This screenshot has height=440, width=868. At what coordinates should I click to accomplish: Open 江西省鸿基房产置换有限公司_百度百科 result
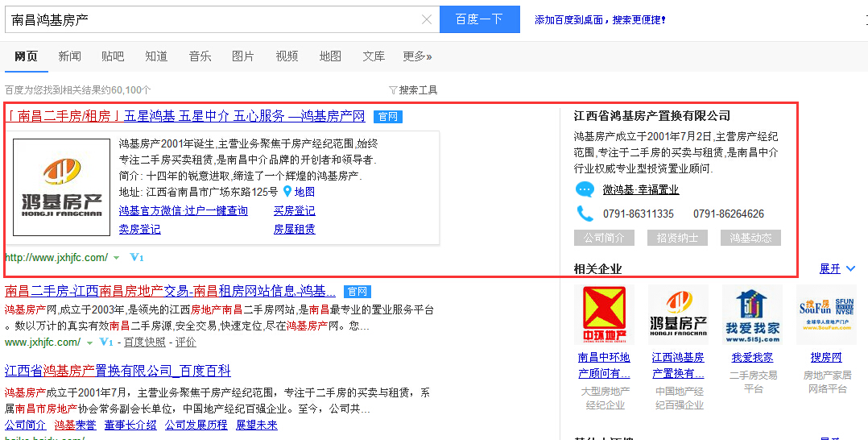coord(118,371)
